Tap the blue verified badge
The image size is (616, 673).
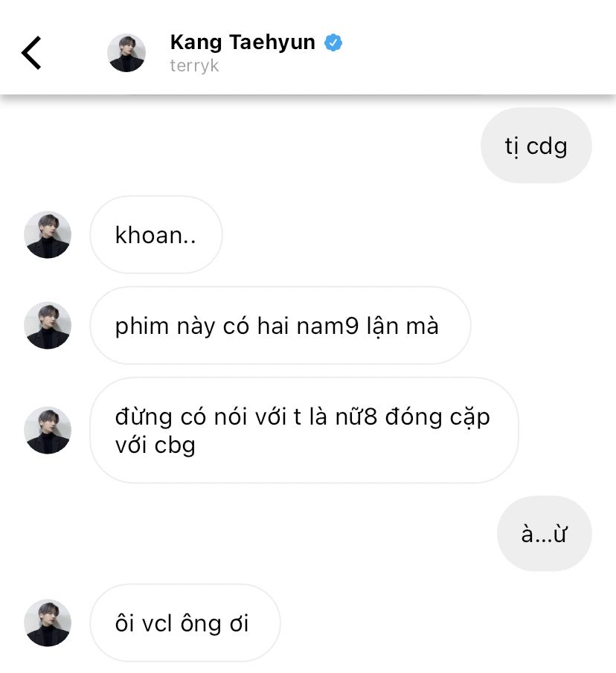(x=333, y=42)
